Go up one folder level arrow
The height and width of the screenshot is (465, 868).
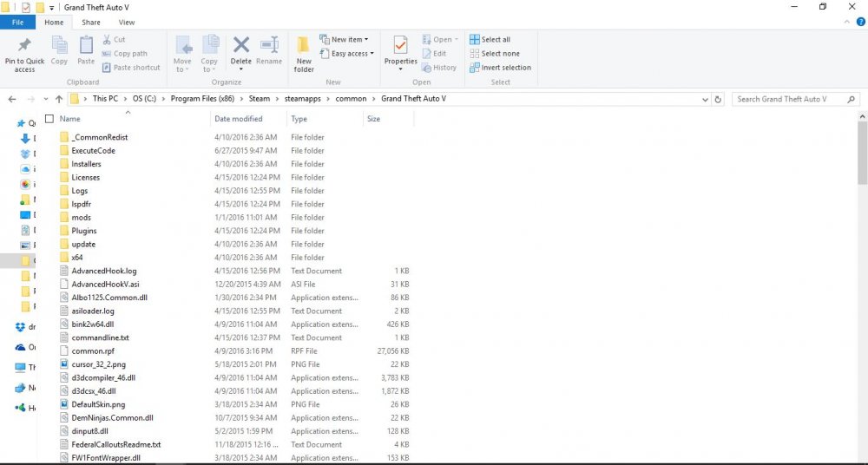coord(59,99)
